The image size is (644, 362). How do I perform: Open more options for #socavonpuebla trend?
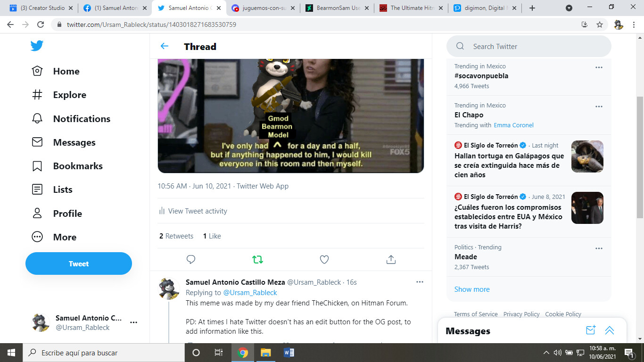click(x=599, y=67)
